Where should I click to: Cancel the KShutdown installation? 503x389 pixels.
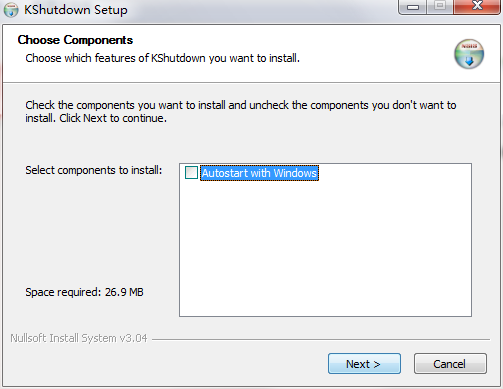click(x=450, y=364)
